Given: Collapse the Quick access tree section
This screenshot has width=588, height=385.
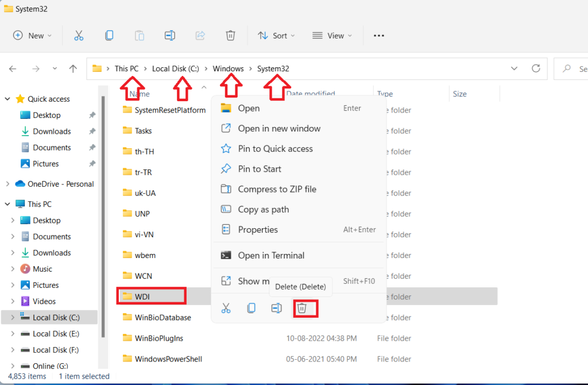Looking at the screenshot, I should 7,99.
